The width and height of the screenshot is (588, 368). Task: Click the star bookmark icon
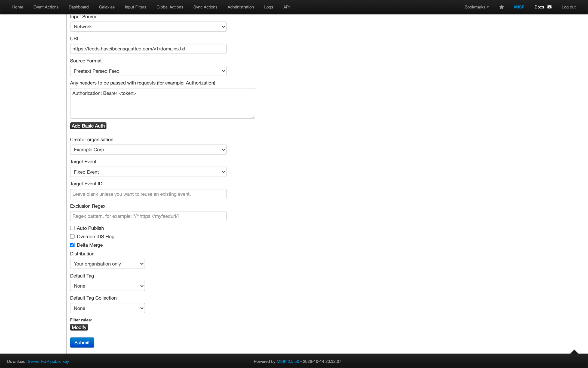(x=501, y=7)
